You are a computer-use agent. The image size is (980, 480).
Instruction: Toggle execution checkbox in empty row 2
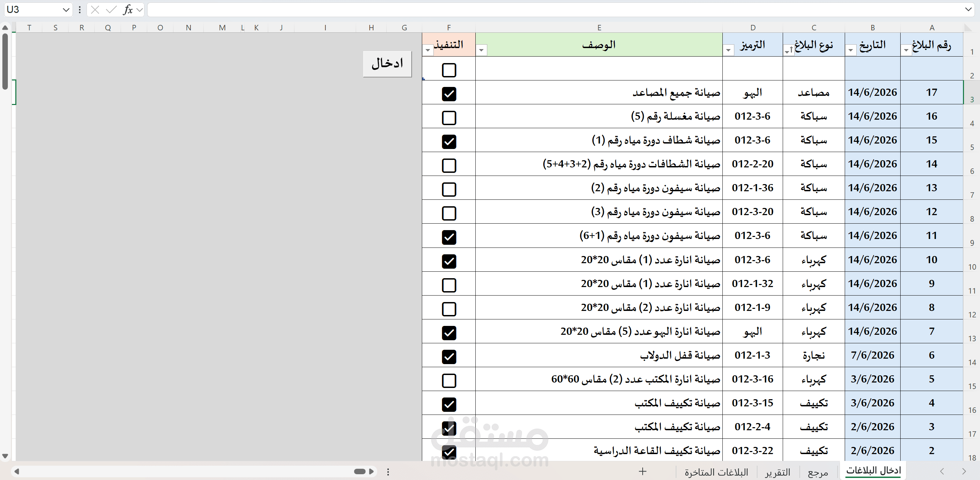point(449,70)
